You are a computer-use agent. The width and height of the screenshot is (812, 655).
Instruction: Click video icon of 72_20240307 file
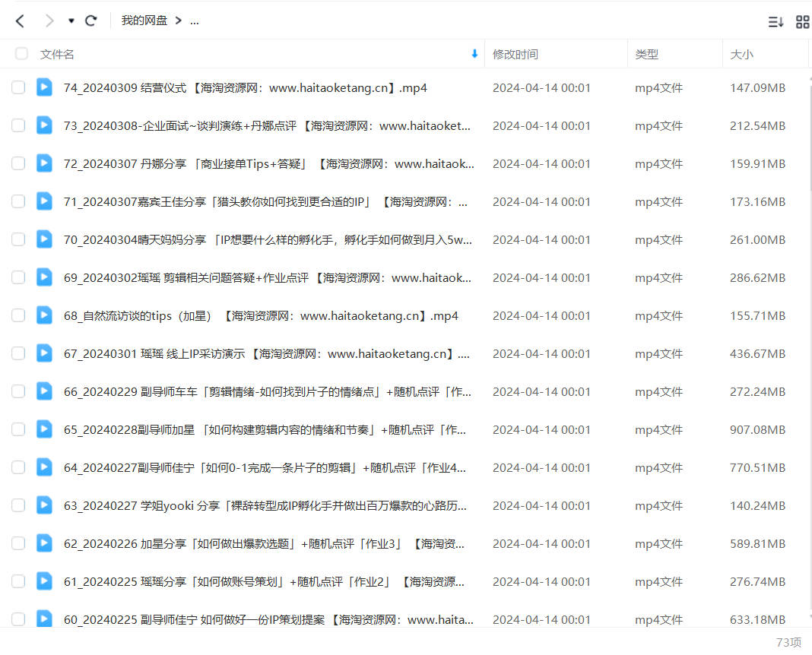44,163
